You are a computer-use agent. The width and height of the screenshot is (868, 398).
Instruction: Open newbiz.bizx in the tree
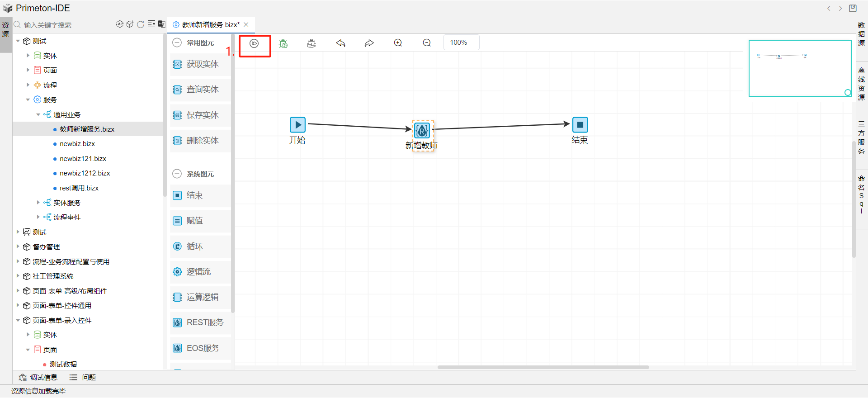[77, 144]
